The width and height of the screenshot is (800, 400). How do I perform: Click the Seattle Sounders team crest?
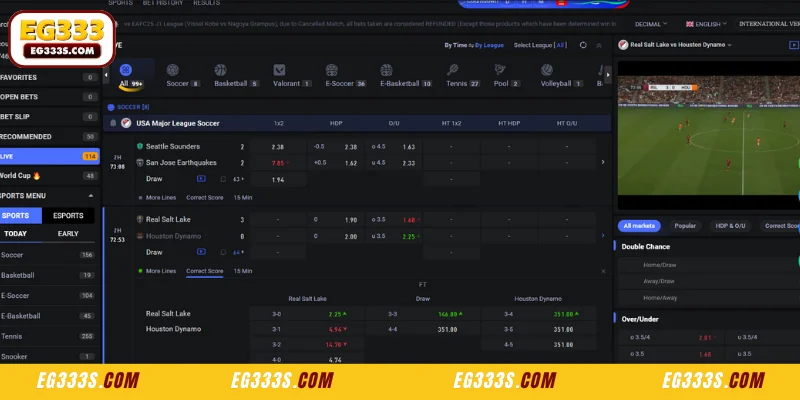tap(140, 146)
